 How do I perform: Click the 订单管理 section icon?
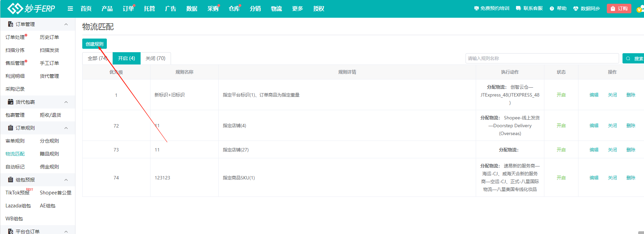point(11,24)
